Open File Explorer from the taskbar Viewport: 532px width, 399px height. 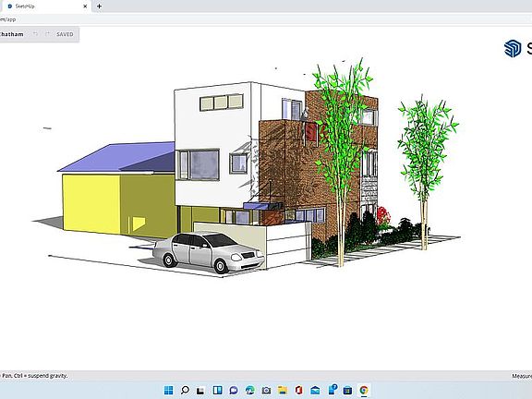point(283,390)
